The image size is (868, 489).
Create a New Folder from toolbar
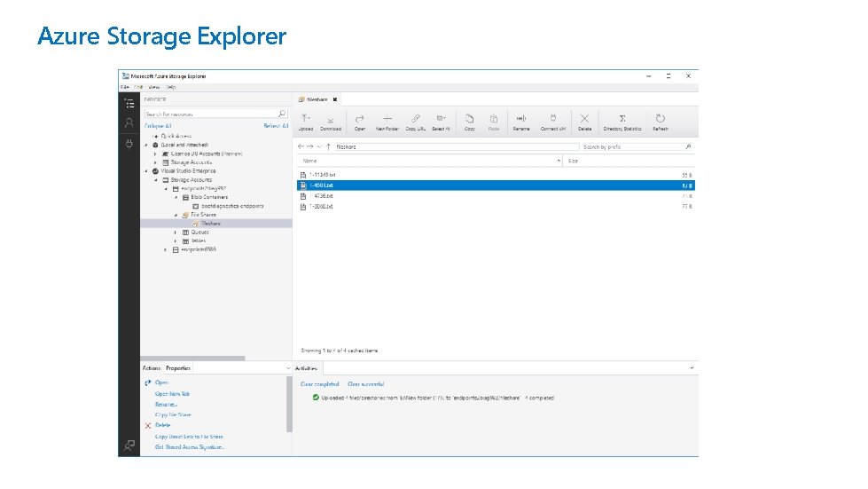point(387,122)
